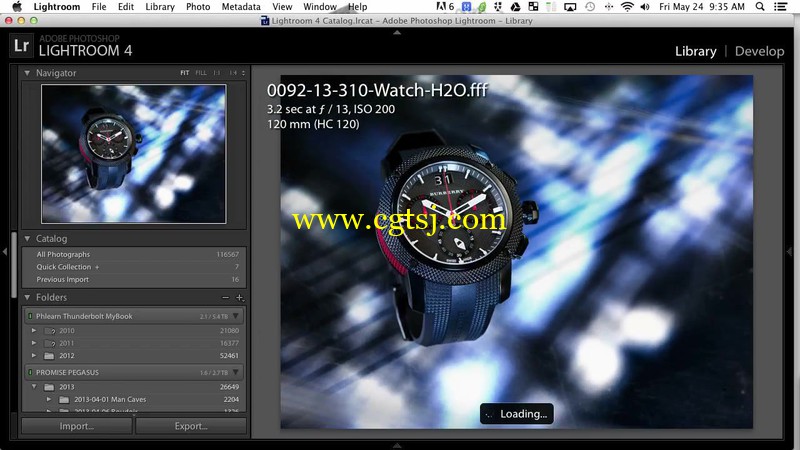Viewport: 800px width, 450px height.
Task: Open the volume control menu
Action: (644, 7)
